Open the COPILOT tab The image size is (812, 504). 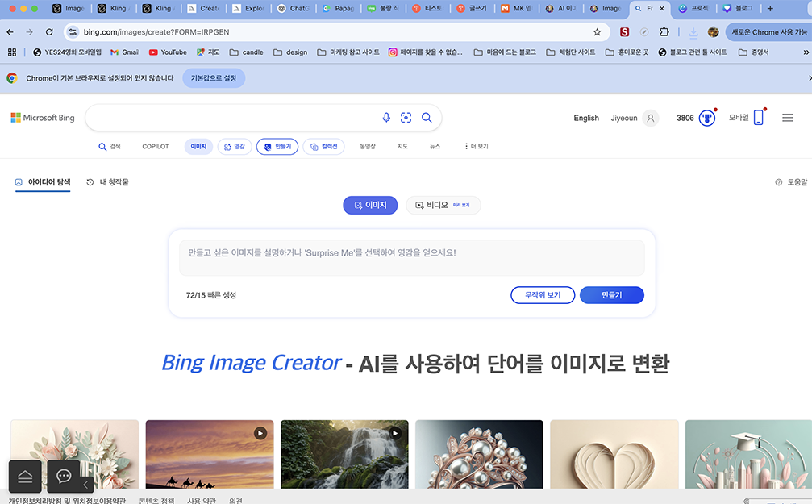click(156, 147)
